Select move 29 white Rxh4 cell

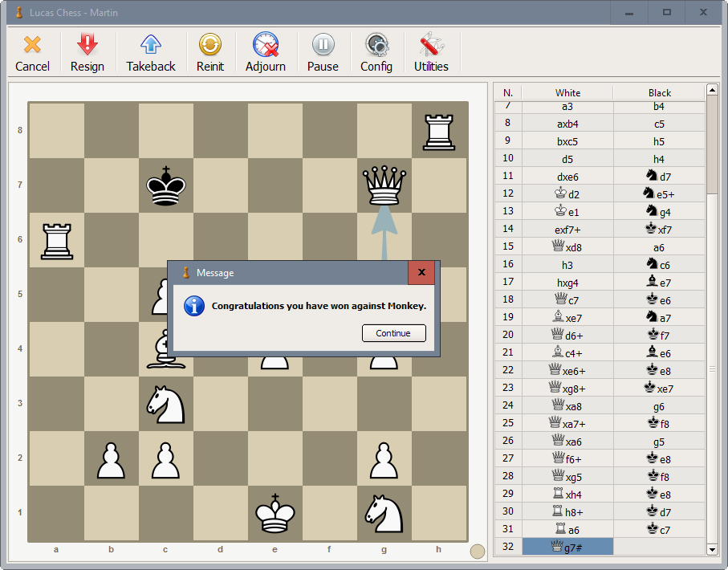click(x=567, y=495)
